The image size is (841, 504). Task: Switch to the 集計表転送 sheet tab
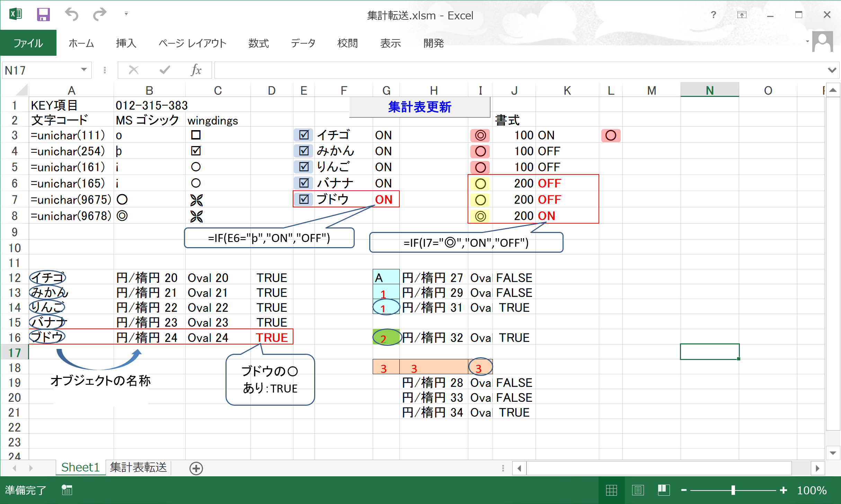(x=138, y=468)
